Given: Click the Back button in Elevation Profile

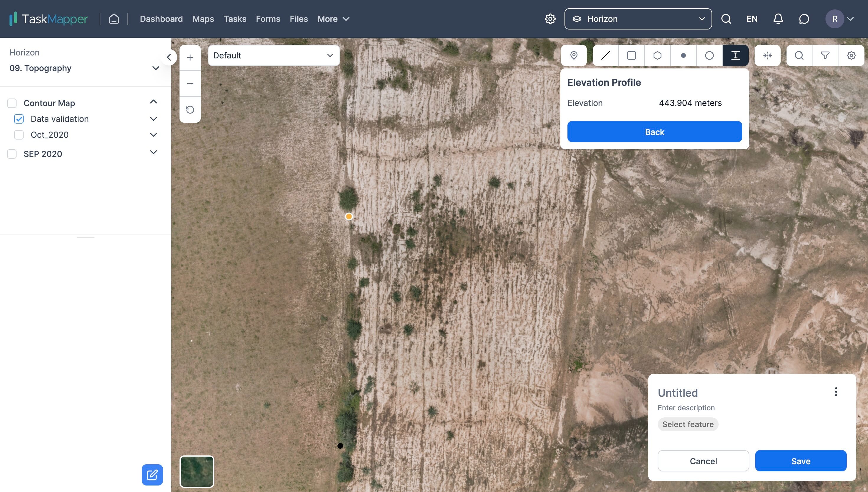Looking at the screenshot, I should click(655, 132).
